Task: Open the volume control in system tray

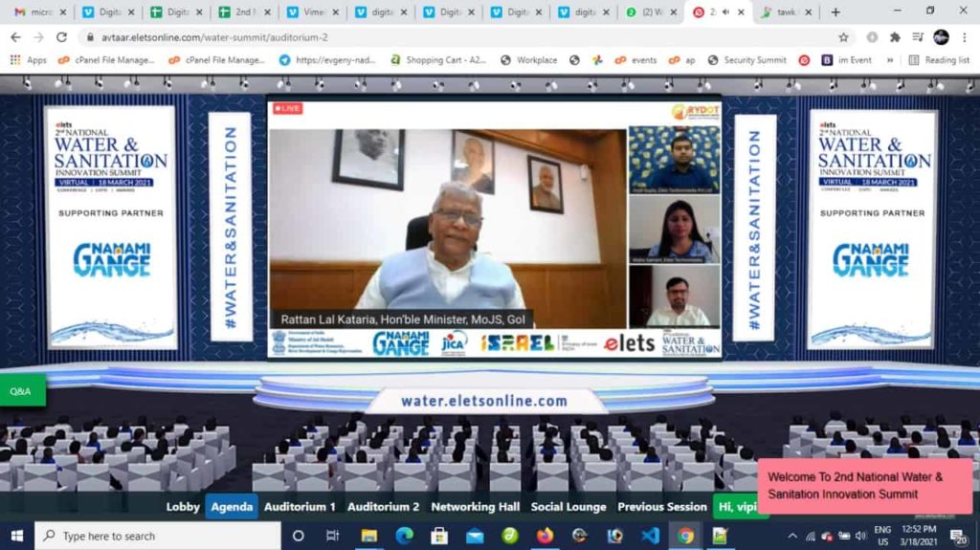Action: click(860, 537)
